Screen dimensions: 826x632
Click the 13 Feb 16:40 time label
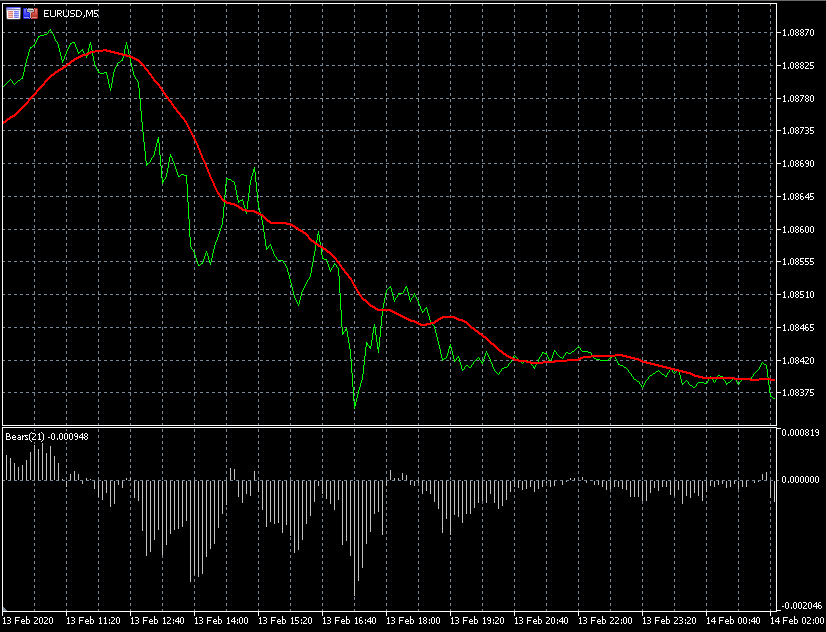tap(349, 621)
